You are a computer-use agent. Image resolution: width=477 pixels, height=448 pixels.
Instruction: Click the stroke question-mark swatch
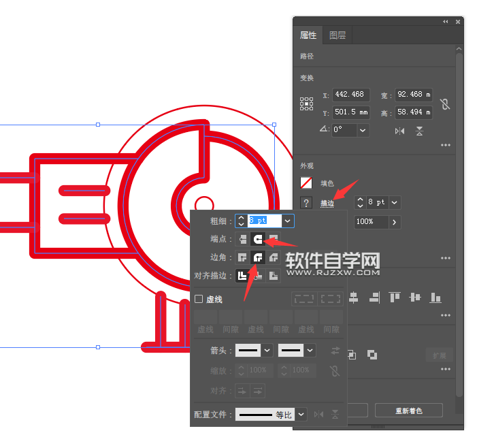[x=306, y=203]
